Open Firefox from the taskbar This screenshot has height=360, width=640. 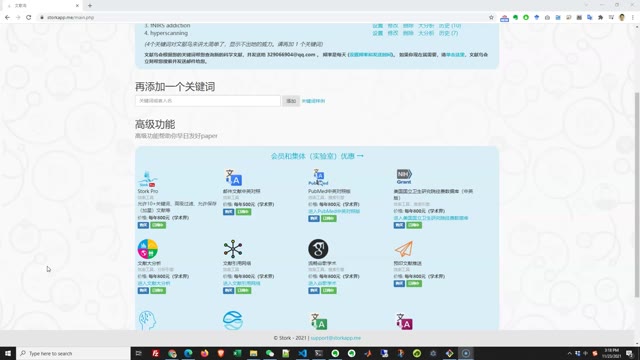click(x=204, y=353)
